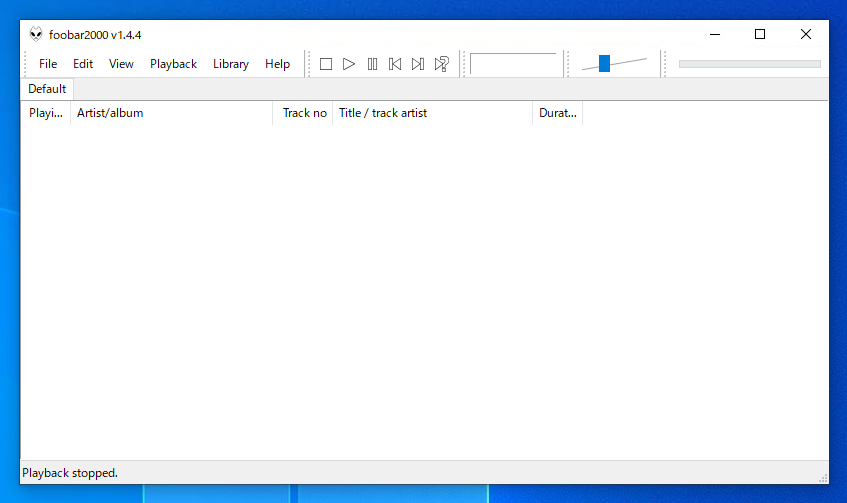This screenshot has height=503, width=847.
Task: Click the 'Playback stopped.' status bar text
Action: coord(70,473)
